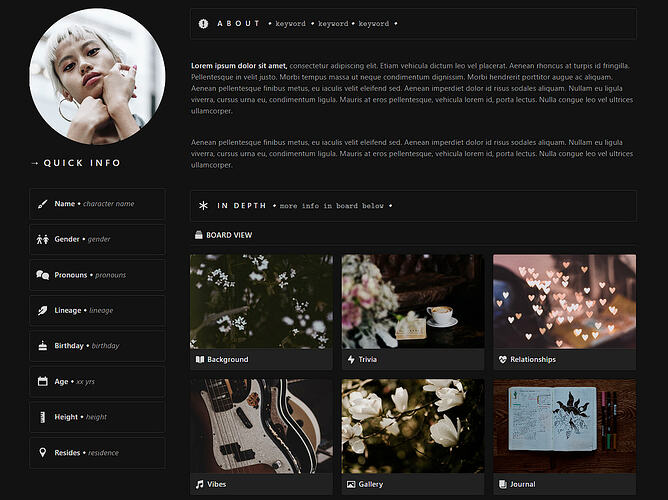The height and width of the screenshot is (500, 668).
Task: Click the exclamation icon in About header
Action: [204, 23]
